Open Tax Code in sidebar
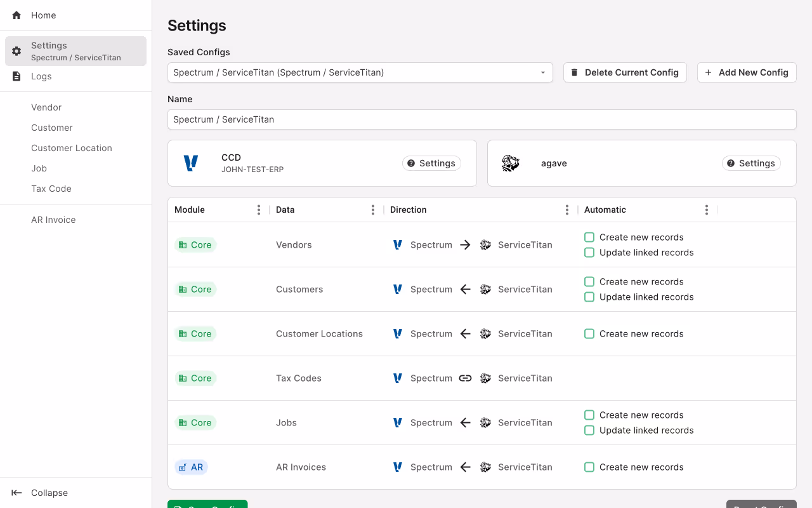The height and width of the screenshot is (508, 812). coord(76,189)
